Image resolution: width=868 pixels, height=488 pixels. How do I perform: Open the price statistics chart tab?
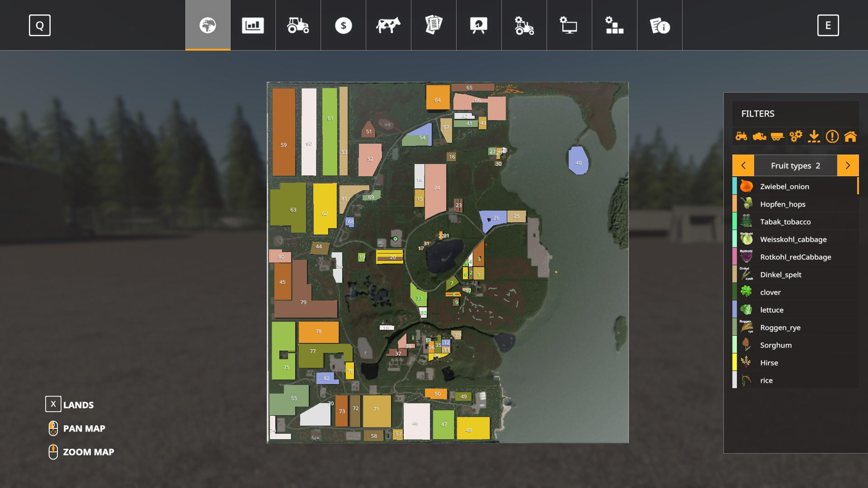[x=253, y=25]
